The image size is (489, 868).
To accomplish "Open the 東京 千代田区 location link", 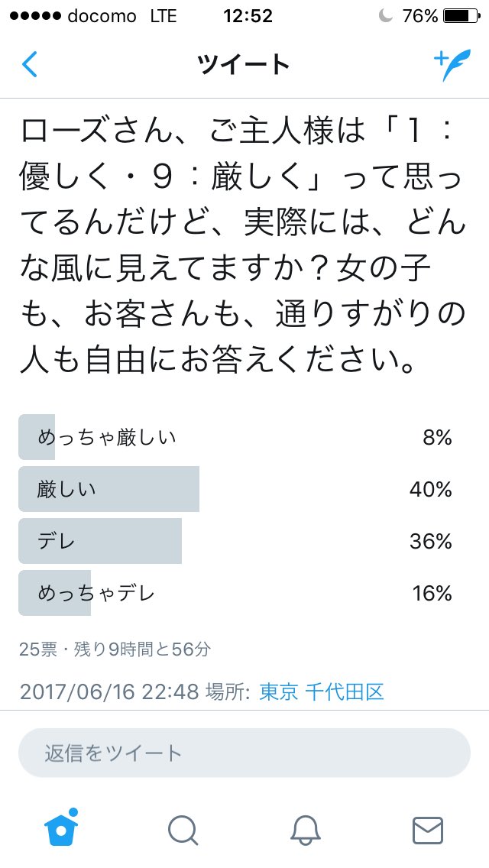I will [x=321, y=692].
